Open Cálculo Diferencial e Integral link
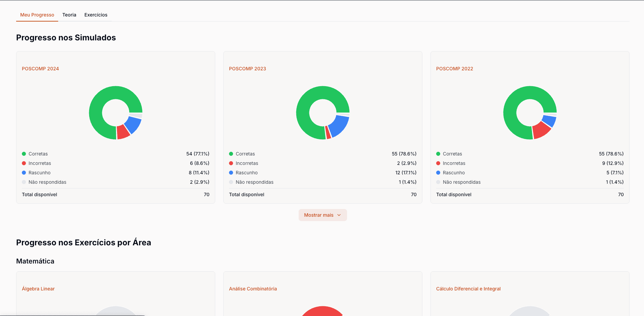 point(468,289)
